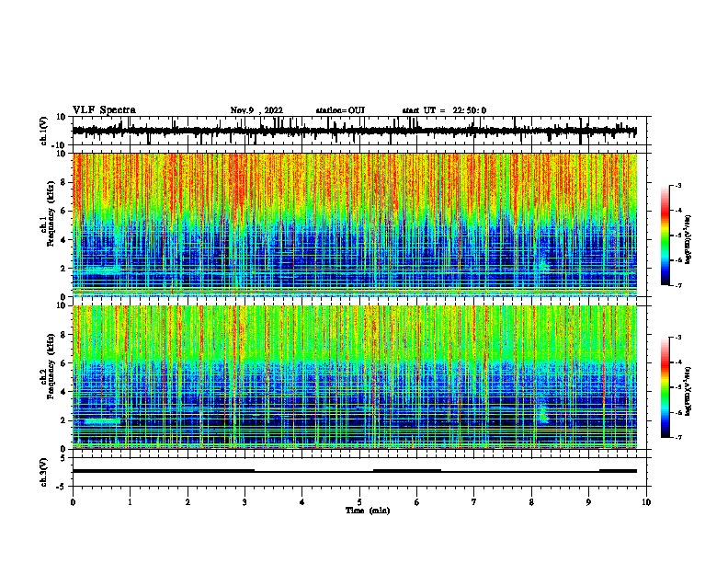This screenshot has width=728, height=563.
Task: Click the ch.2 color bar "log(PSD)" label
Action: click(x=688, y=391)
